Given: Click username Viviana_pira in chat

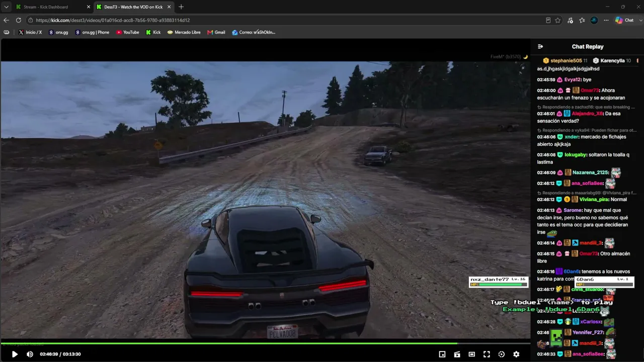Looking at the screenshot, I should (594, 200).
